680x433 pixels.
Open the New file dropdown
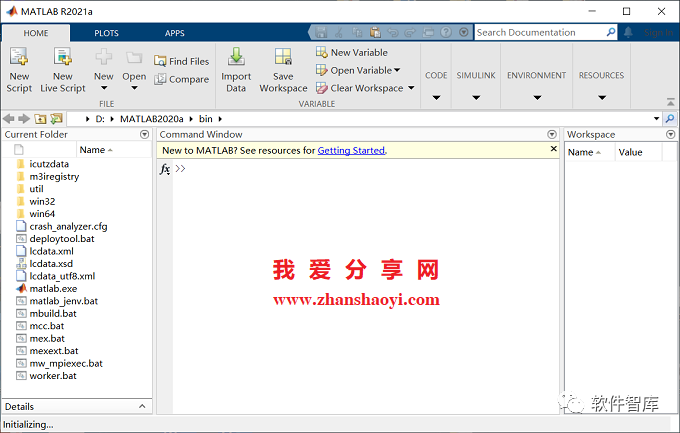[x=104, y=69]
